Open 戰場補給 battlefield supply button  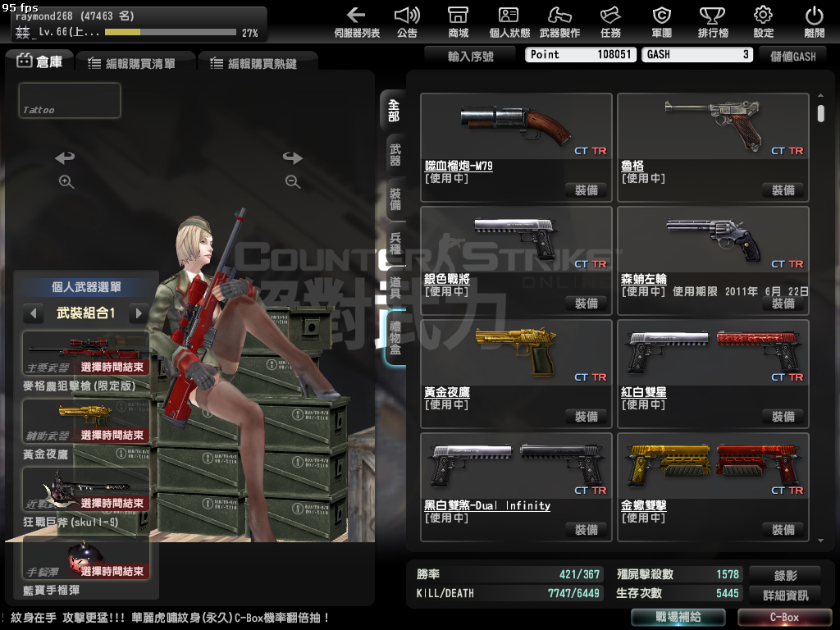coord(678,617)
